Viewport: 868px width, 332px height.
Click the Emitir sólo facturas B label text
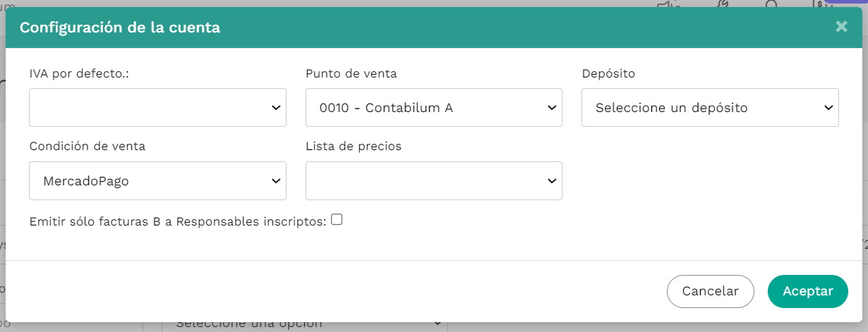click(178, 221)
